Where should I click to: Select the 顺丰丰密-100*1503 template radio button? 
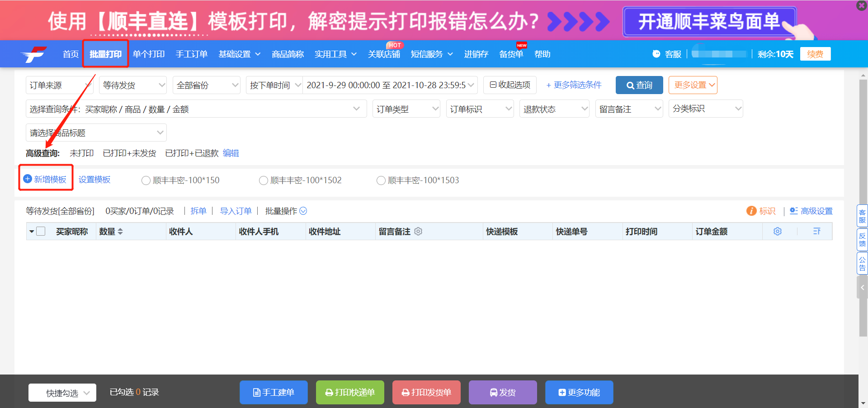381,180
